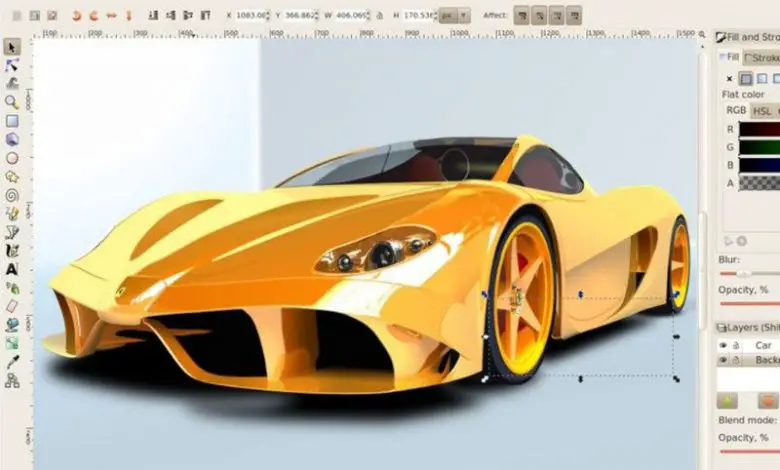Select the Spray tool below Text tool
This screenshot has height=470, width=780.
pyautogui.click(x=11, y=288)
